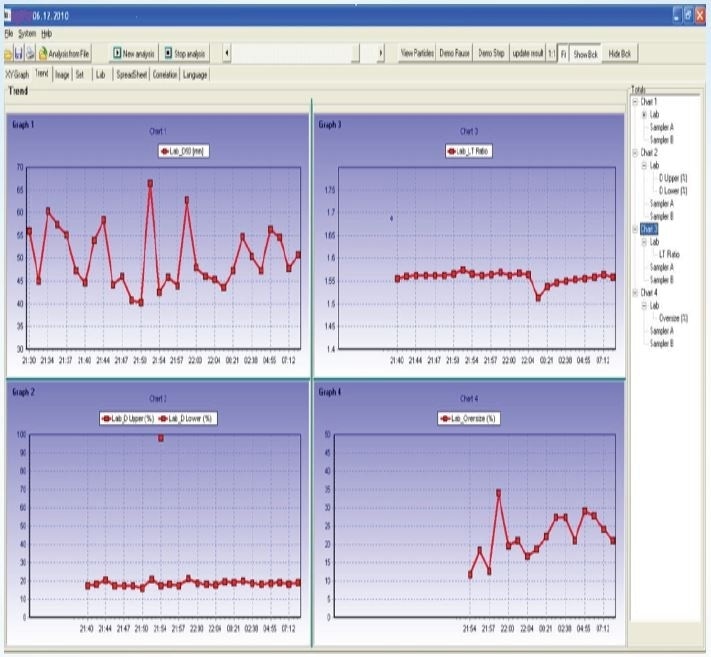Open the System menu
711x657 pixels.
(x=27, y=34)
